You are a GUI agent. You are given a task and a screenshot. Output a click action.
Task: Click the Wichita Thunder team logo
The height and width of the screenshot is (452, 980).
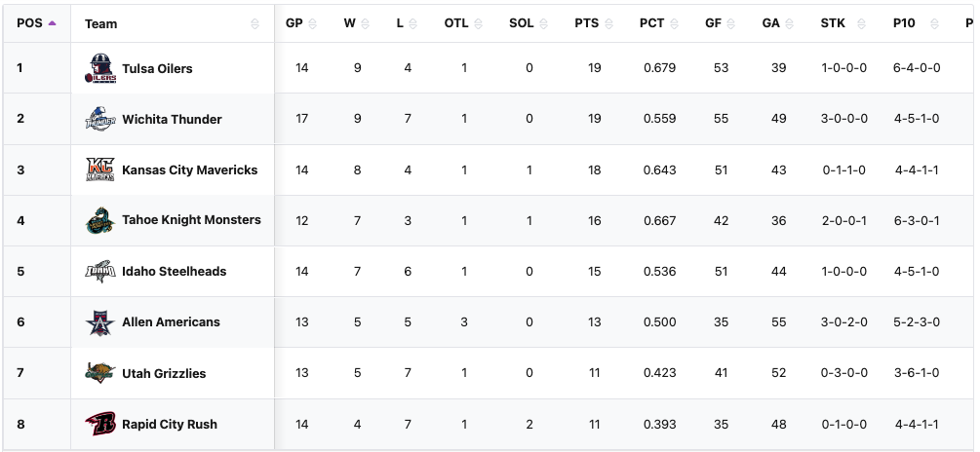tap(100, 119)
